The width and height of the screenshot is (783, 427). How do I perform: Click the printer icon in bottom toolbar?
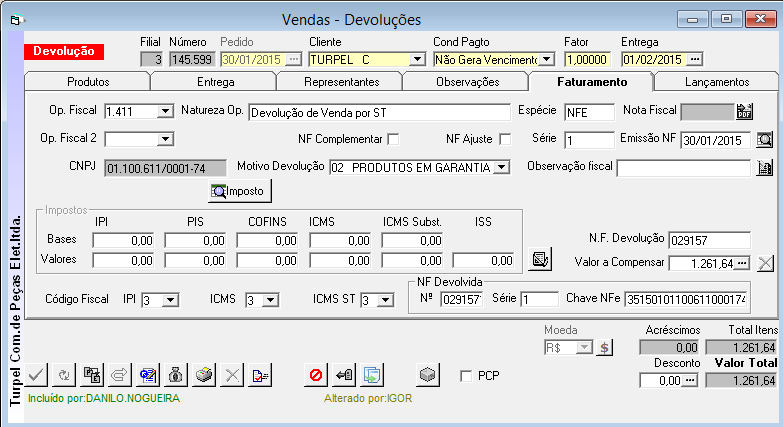pyautogui.click(x=203, y=375)
